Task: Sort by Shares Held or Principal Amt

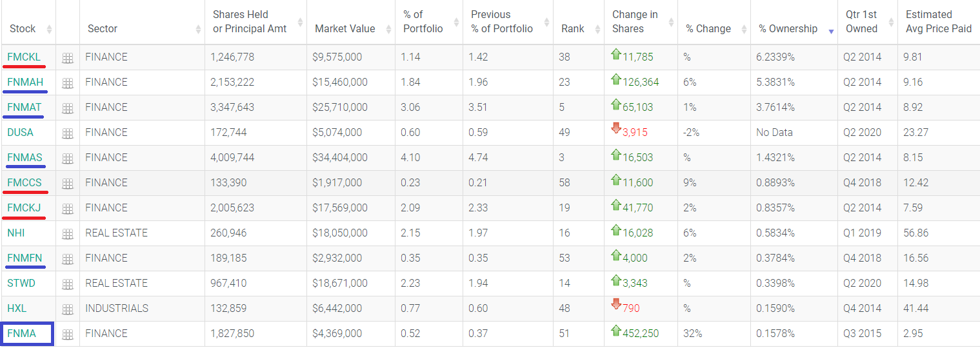Action: pos(256,22)
